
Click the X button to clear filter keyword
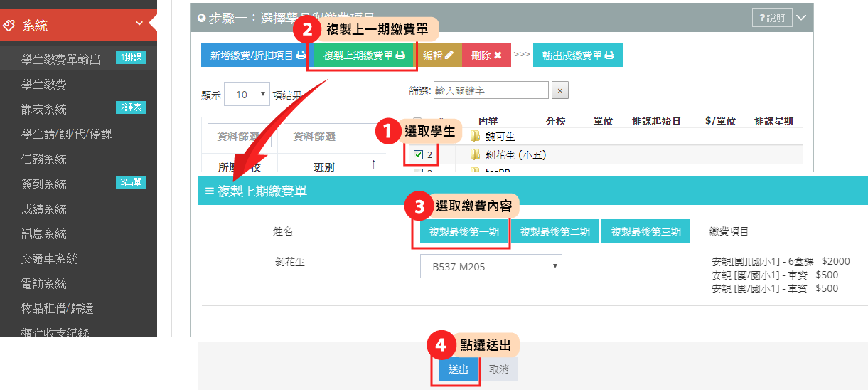tap(560, 90)
